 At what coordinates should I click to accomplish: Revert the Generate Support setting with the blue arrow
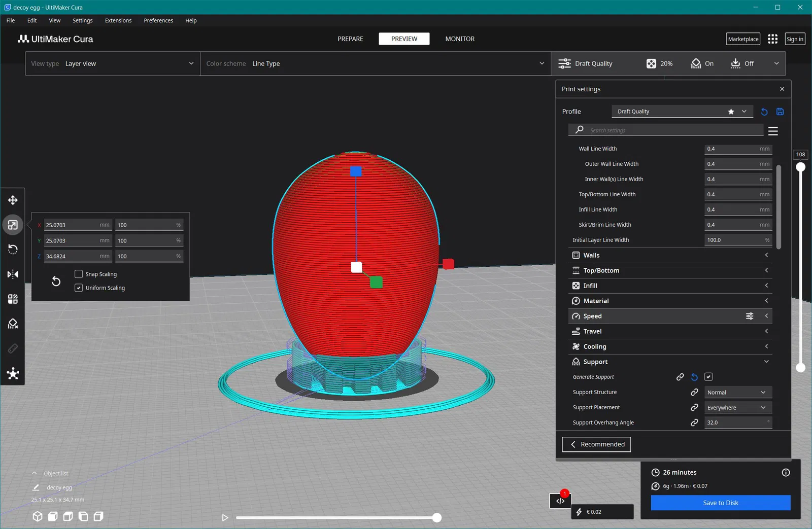tap(694, 377)
